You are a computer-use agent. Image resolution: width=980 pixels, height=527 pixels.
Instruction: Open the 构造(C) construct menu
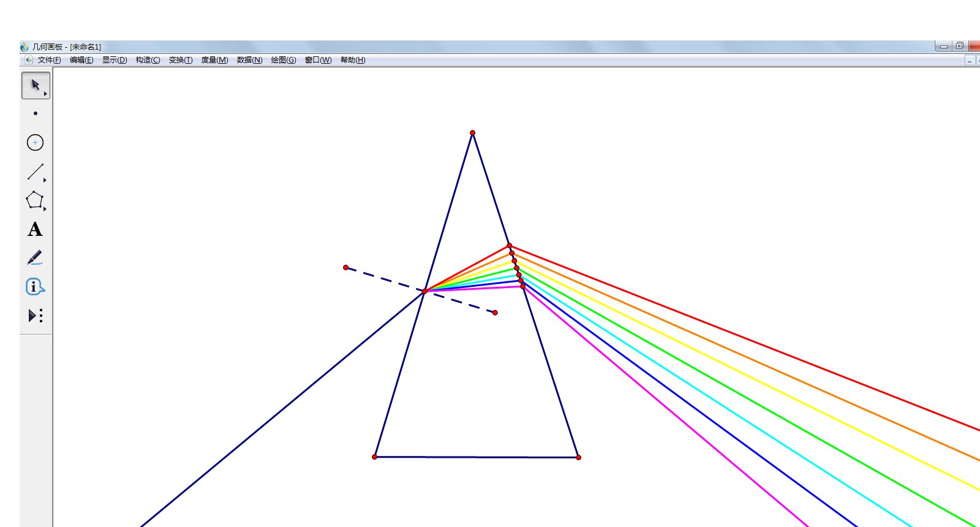click(148, 60)
